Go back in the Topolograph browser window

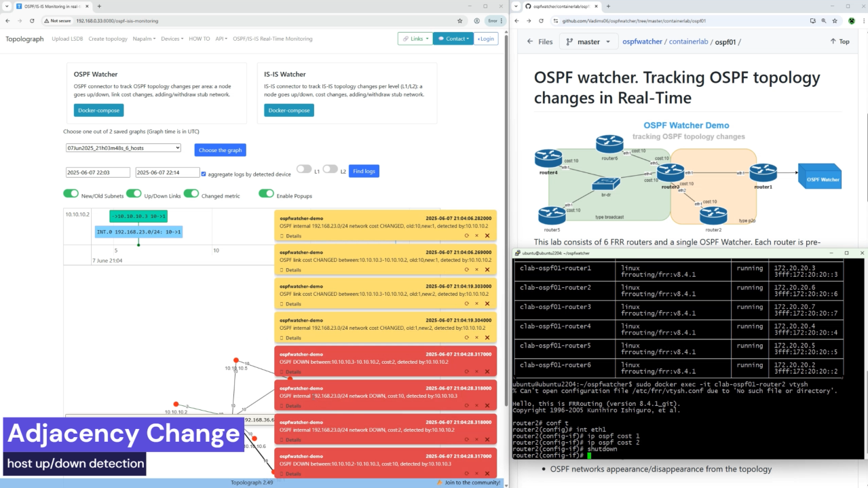[x=7, y=21]
